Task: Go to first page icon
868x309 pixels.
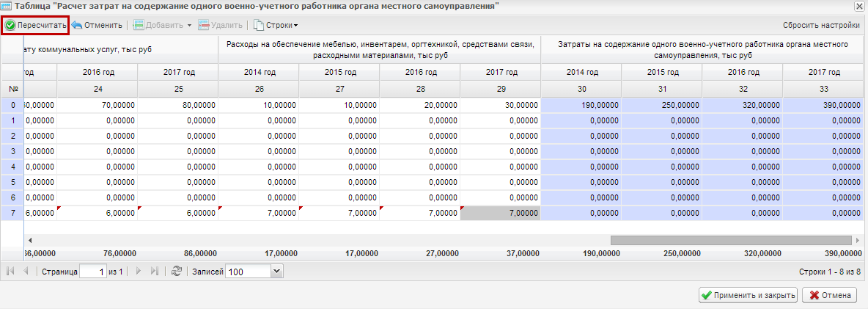Action: 10,272
